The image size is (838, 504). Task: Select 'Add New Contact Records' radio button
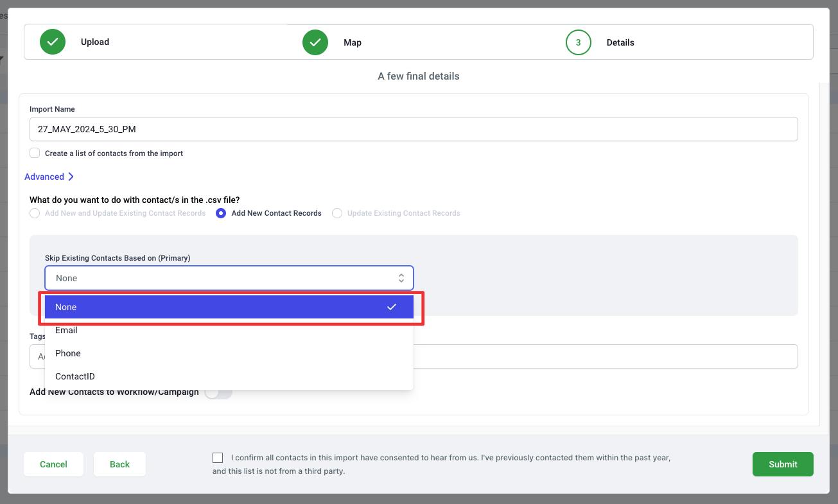point(221,213)
